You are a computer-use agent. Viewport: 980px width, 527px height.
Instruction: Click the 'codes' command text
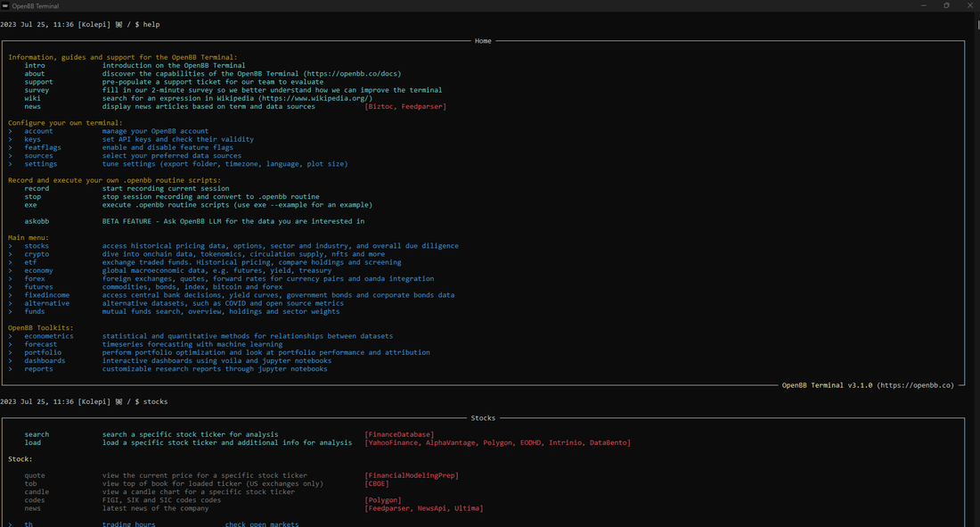pyautogui.click(x=35, y=499)
